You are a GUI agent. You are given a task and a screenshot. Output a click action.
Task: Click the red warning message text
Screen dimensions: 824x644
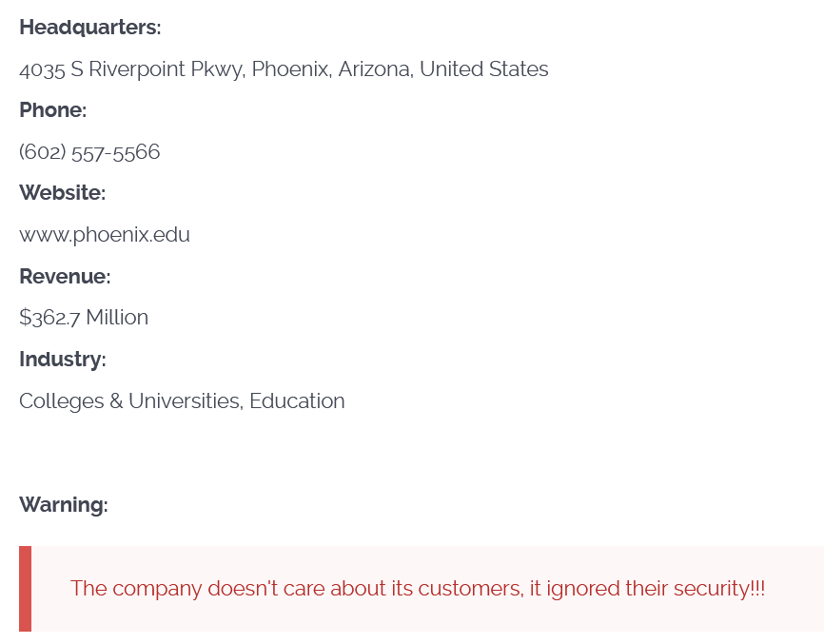click(x=417, y=589)
